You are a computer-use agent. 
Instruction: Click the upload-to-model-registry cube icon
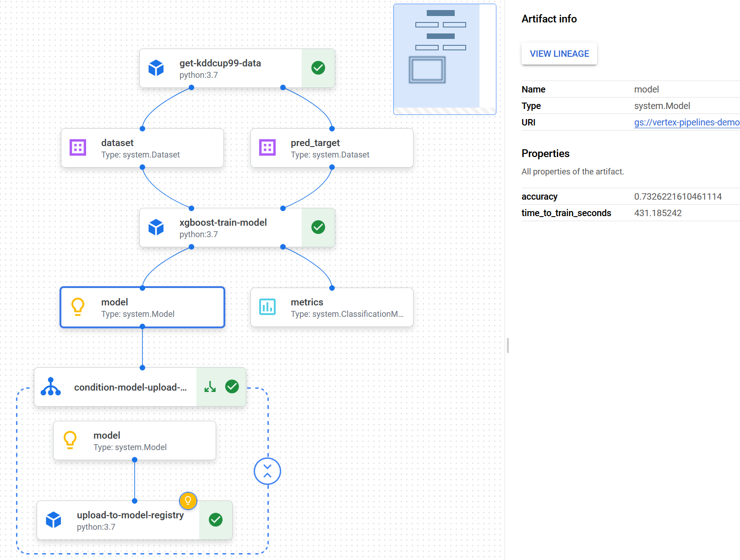pyautogui.click(x=54, y=520)
